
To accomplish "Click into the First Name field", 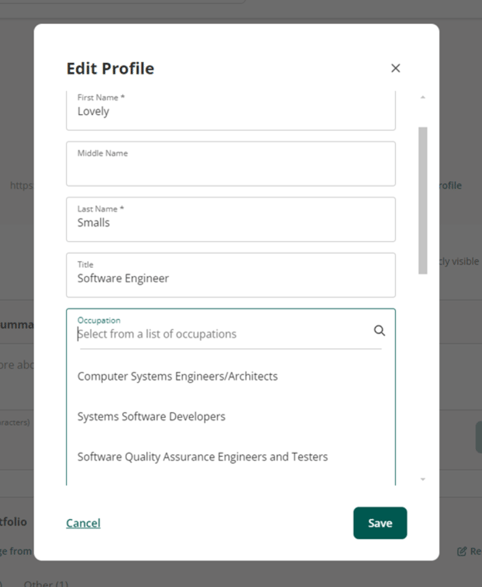I will click(x=231, y=110).
